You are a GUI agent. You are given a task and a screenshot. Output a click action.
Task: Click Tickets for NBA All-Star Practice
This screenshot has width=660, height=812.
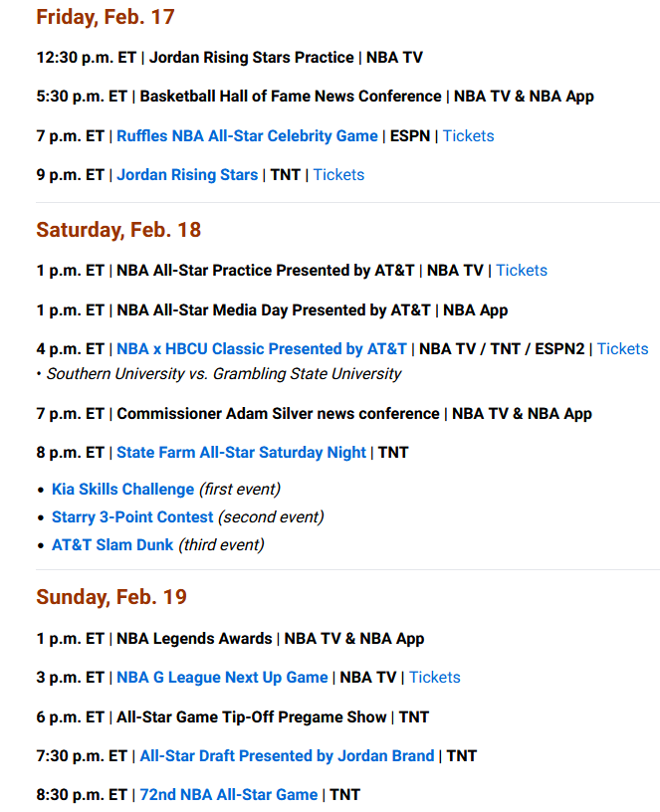[522, 271]
